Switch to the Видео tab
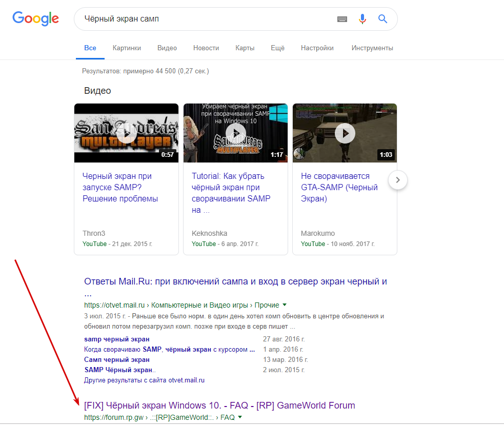Viewport: 504px width, 426px height. pyautogui.click(x=167, y=48)
